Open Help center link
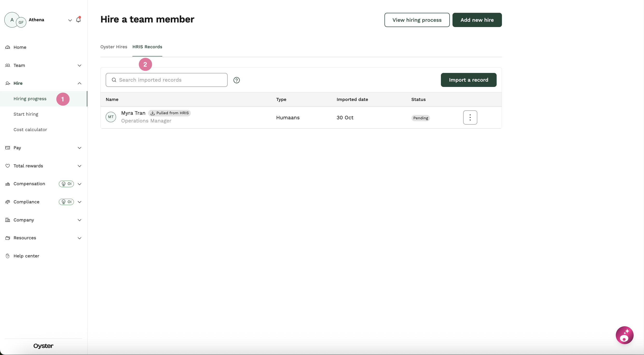This screenshot has width=644, height=355. pos(26,256)
